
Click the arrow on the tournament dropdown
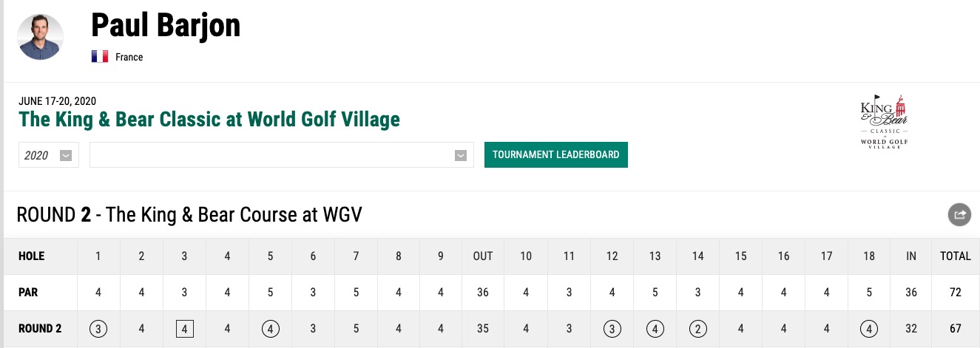460,155
